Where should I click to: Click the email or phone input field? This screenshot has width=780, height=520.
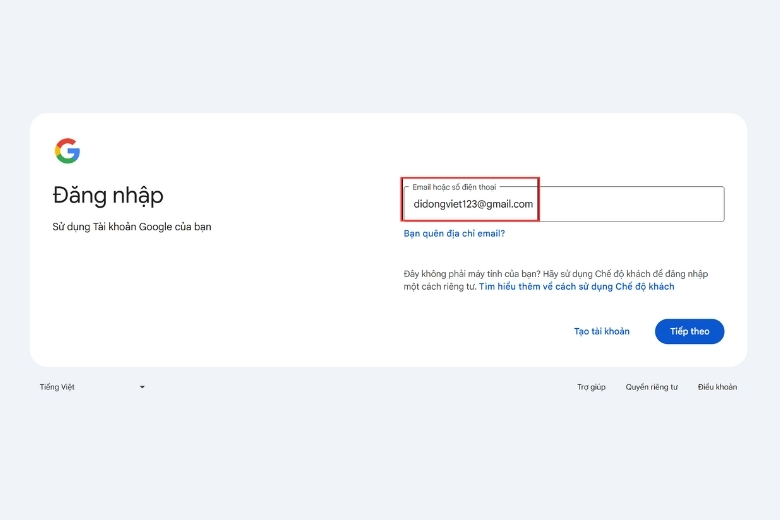coord(564,204)
